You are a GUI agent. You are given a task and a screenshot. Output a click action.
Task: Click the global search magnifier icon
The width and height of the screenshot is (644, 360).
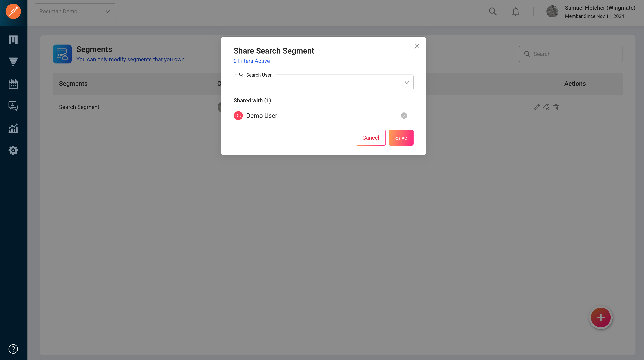pos(492,12)
